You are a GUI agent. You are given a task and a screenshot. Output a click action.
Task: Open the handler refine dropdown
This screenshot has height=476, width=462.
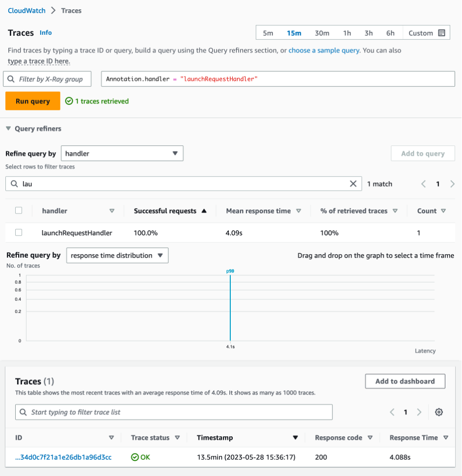[x=122, y=153]
